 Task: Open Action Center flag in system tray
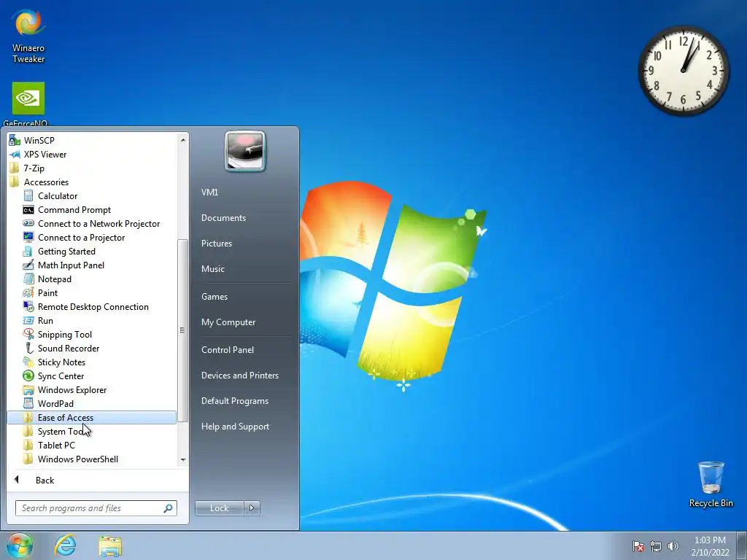tap(638, 546)
